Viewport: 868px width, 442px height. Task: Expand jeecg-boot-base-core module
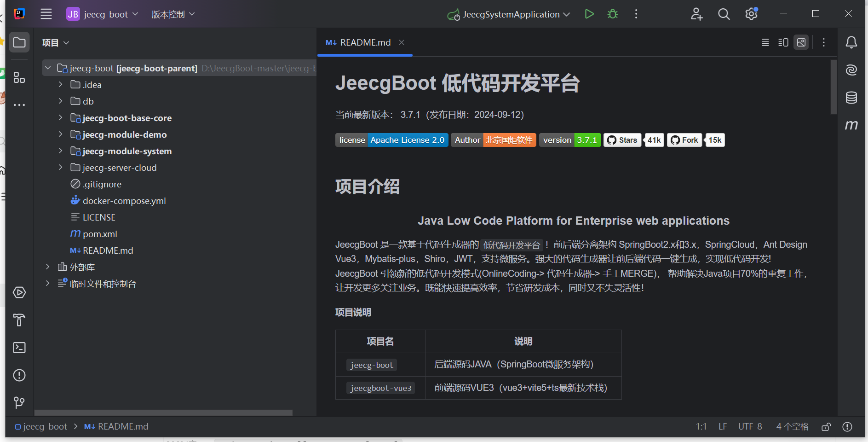click(60, 118)
